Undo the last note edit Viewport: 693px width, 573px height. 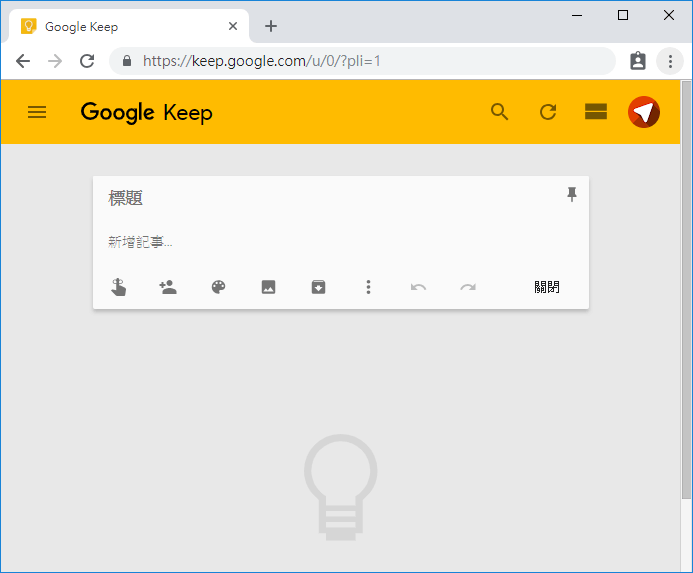click(x=418, y=287)
